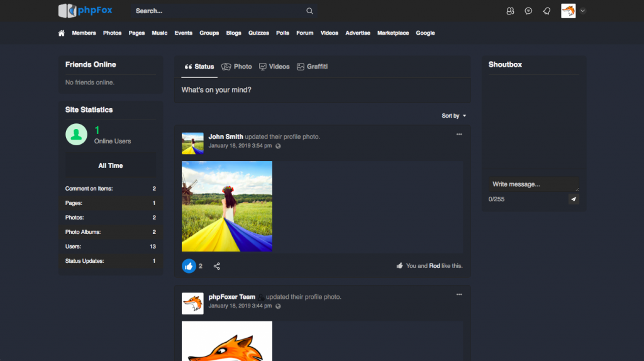644x361 pixels.
Task: Open the Pages menu item
Action: 136,33
